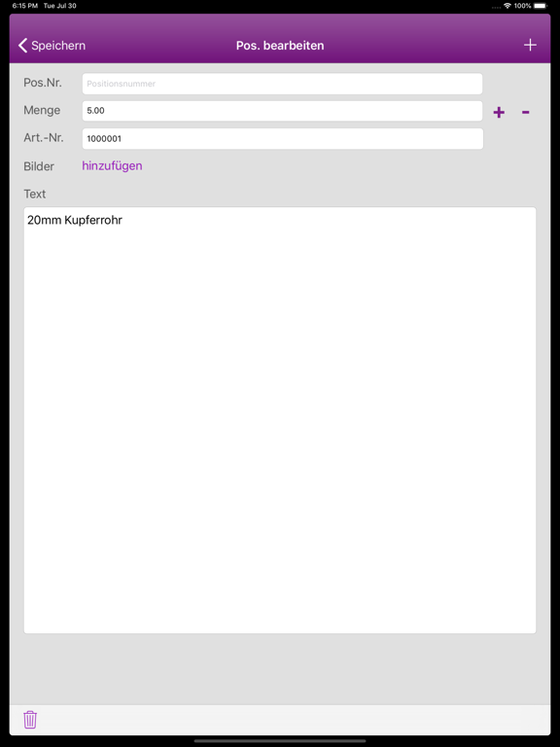Tap the Menge label
The width and height of the screenshot is (560, 747).
tap(42, 111)
